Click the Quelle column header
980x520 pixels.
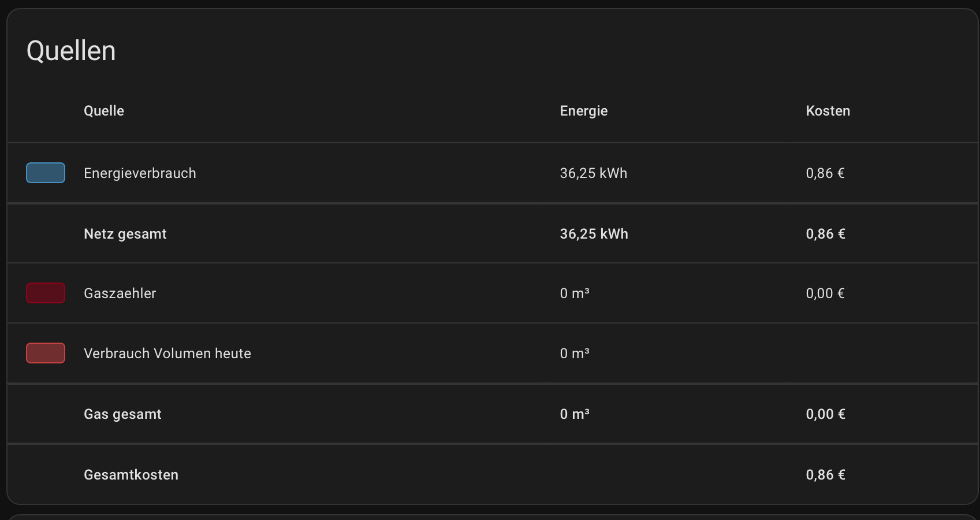(104, 111)
